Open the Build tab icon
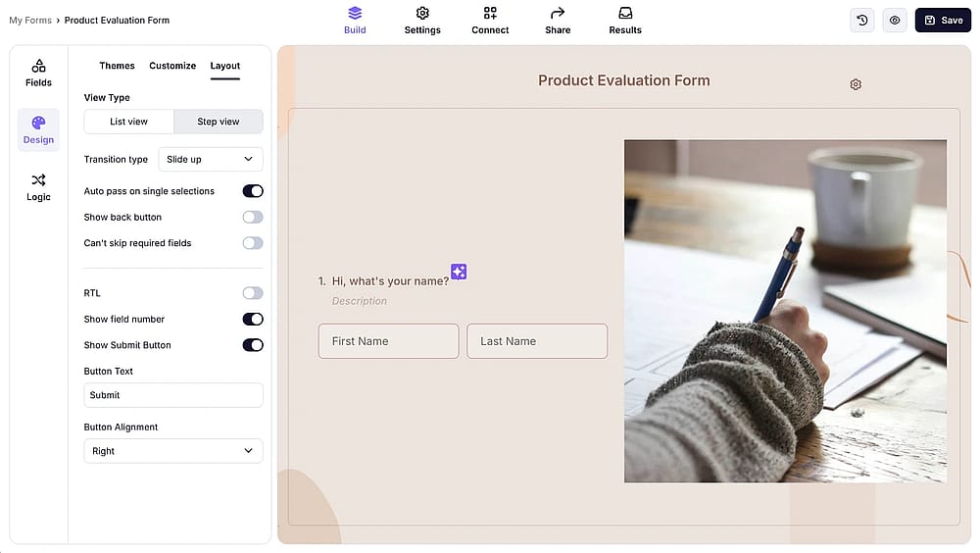The height and width of the screenshot is (553, 980). (355, 13)
